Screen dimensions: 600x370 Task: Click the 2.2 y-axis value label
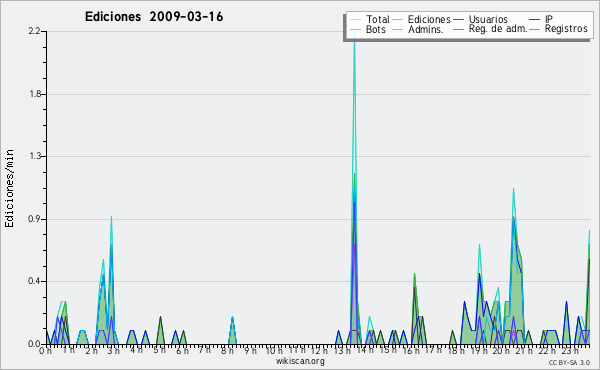[34, 31]
